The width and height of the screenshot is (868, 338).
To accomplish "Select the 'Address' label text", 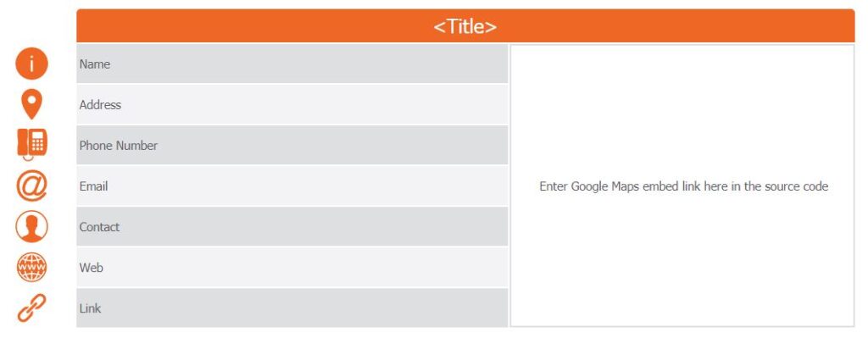I will (x=100, y=104).
